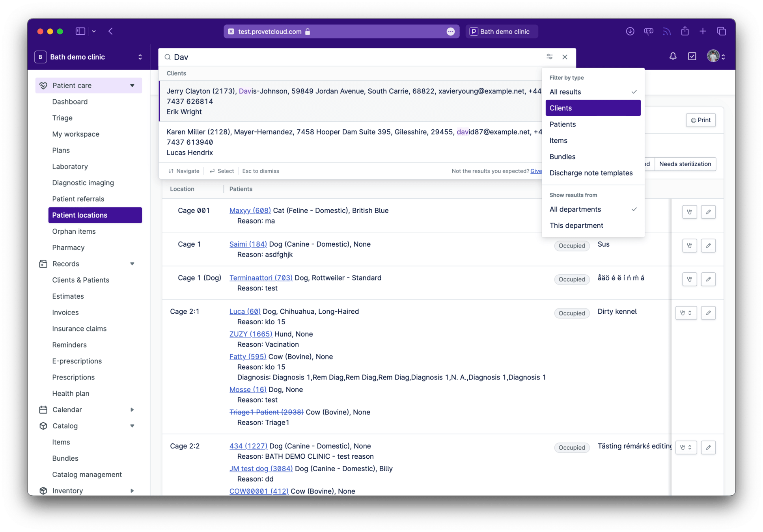Open the notifications bell

(x=673, y=56)
